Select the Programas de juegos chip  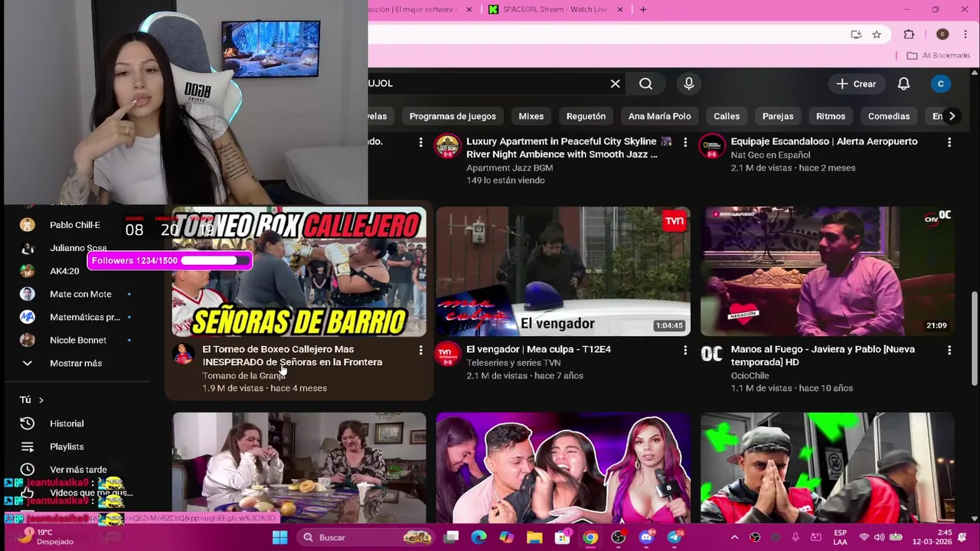(x=452, y=116)
